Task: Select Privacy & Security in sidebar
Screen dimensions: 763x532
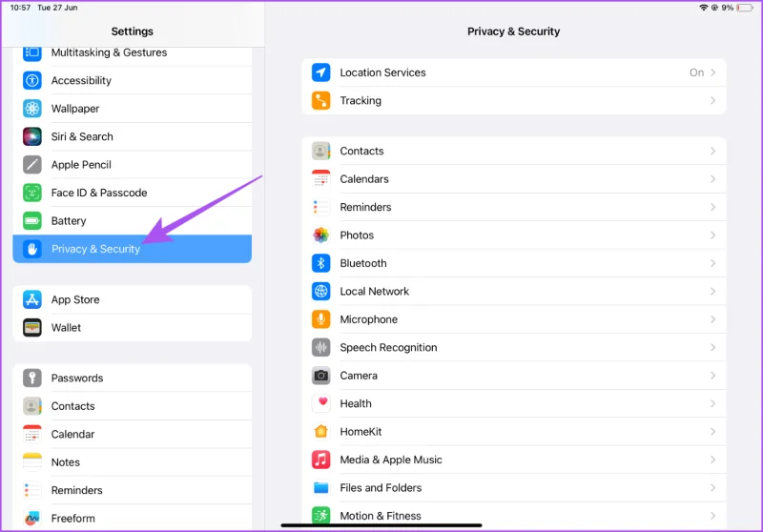Action: (132, 249)
